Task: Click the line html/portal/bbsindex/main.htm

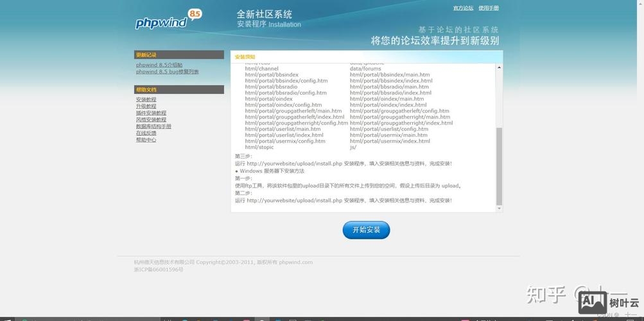Action: pos(390,74)
